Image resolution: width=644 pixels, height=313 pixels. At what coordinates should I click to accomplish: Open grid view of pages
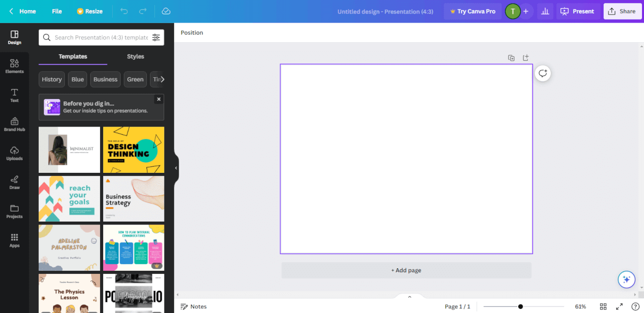click(x=603, y=306)
